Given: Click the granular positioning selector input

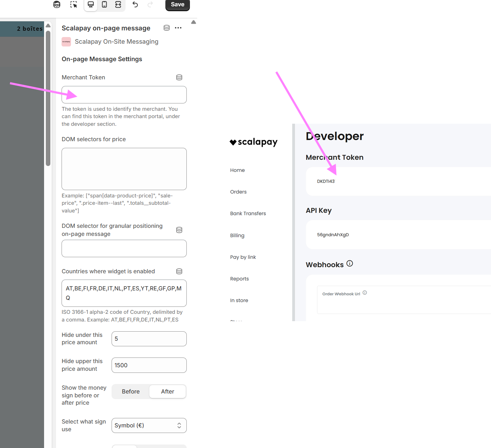Looking at the screenshot, I should click(x=124, y=248).
